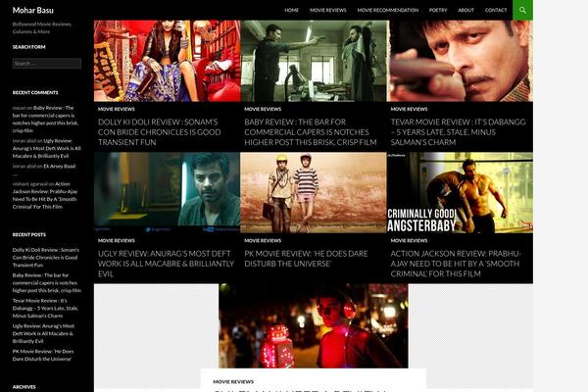Screen dimensions: 588x392
Task: Click Movie Reviews category above Ugly Review
Action: pyautogui.click(x=117, y=241)
